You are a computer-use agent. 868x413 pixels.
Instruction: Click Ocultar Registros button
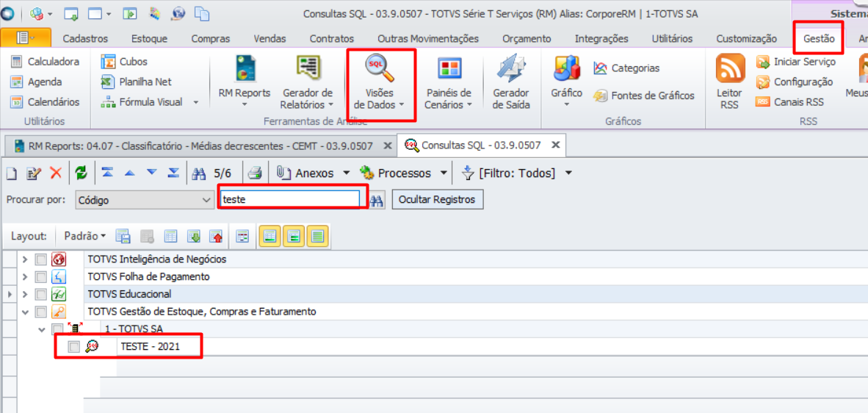tap(438, 200)
